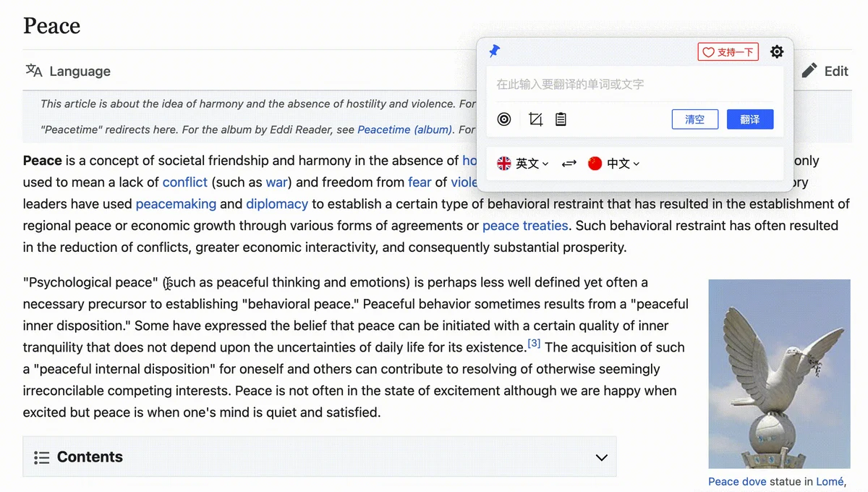Click the red 支持一下 support button
The width and height of the screenshot is (868, 492).
point(728,52)
